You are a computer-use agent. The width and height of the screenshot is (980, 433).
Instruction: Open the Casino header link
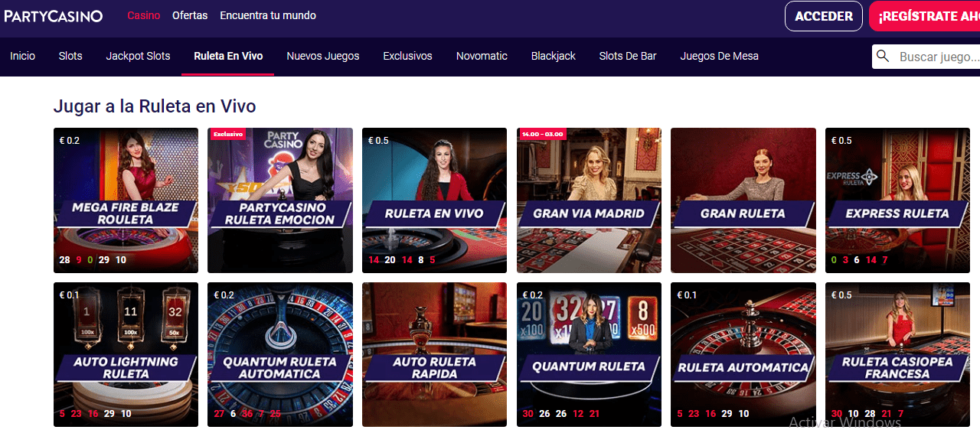pyautogui.click(x=144, y=15)
